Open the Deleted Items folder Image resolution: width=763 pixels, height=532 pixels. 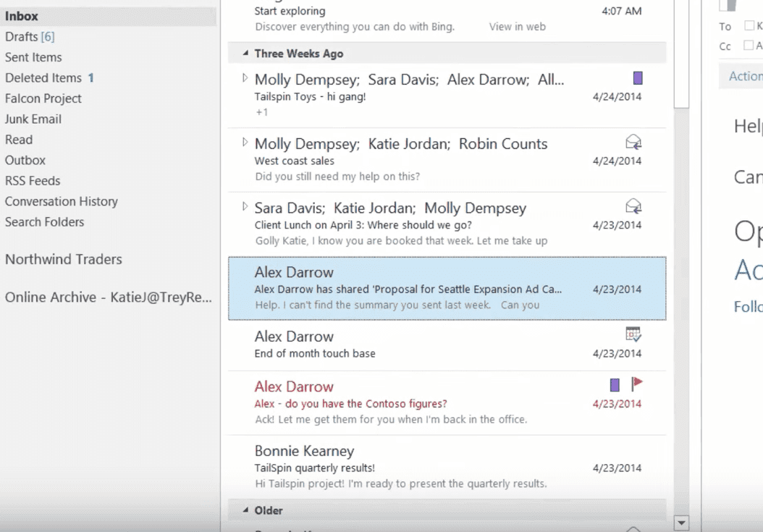pos(43,77)
